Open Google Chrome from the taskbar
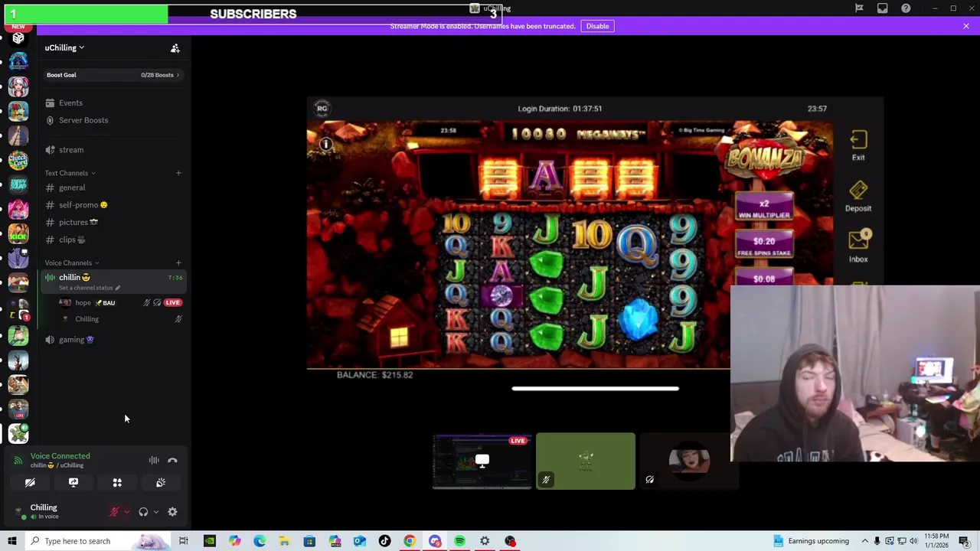Image resolution: width=980 pixels, height=551 pixels. [x=410, y=541]
